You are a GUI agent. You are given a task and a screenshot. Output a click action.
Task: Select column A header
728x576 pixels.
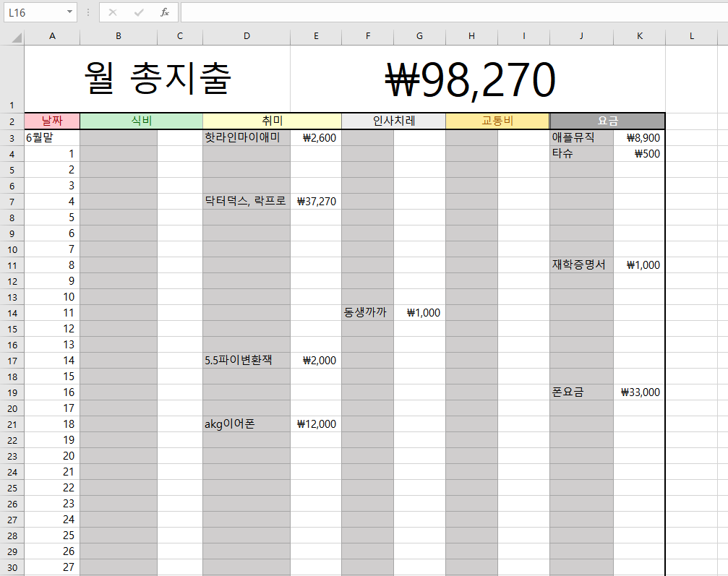(52, 36)
